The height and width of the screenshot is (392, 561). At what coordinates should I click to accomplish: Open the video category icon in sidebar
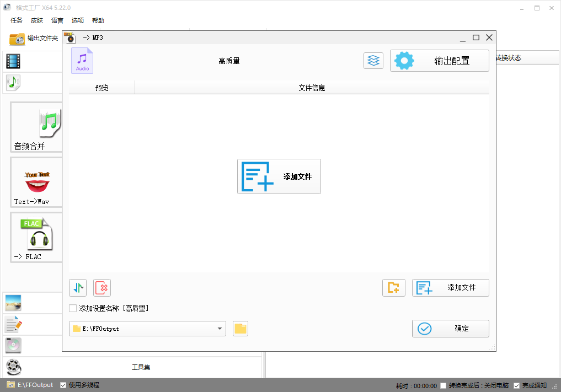click(13, 61)
